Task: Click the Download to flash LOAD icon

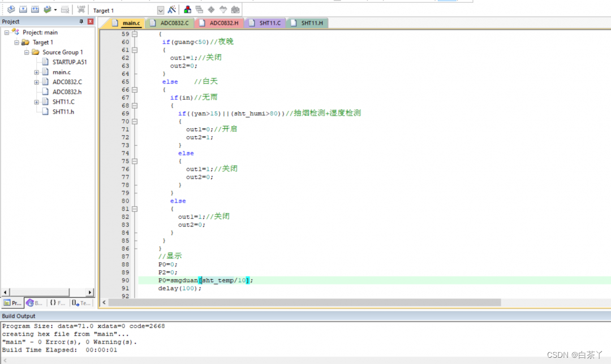Action: coord(81,10)
